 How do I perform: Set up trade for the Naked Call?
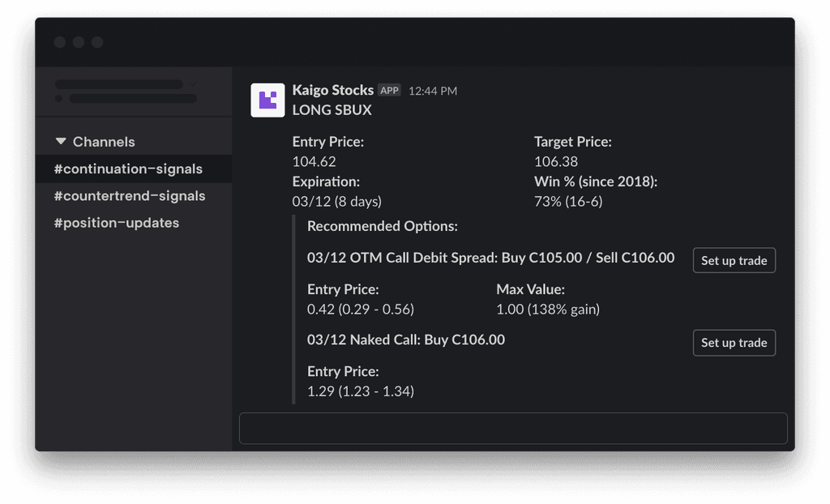pyautogui.click(x=734, y=343)
